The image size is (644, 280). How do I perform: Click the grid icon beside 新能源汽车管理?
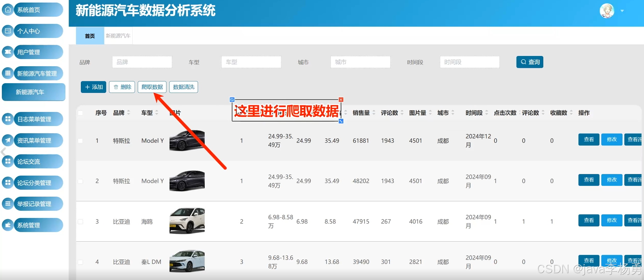tap(8, 73)
